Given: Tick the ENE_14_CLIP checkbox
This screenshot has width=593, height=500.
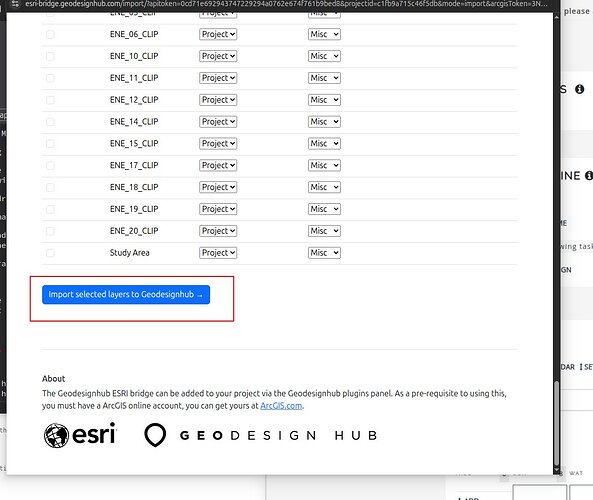Looking at the screenshot, I should pos(50,122).
